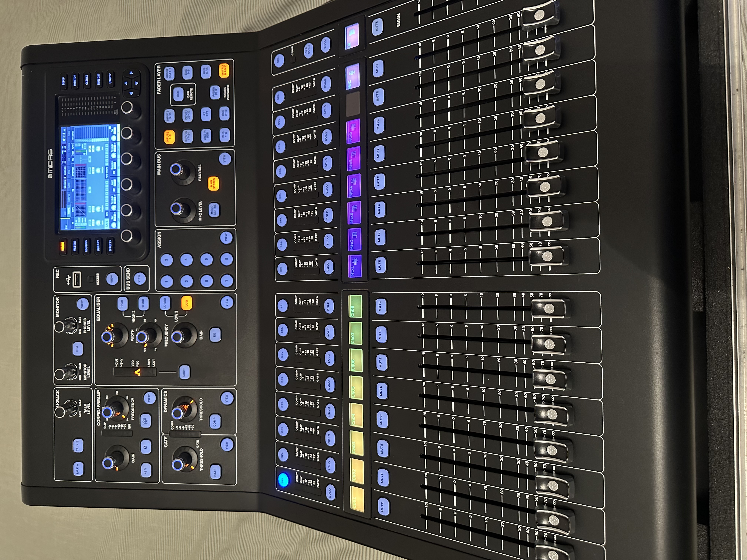The height and width of the screenshot is (560, 747).
Task: Tap the Mtx3 scribble strip display
Action: [354, 213]
